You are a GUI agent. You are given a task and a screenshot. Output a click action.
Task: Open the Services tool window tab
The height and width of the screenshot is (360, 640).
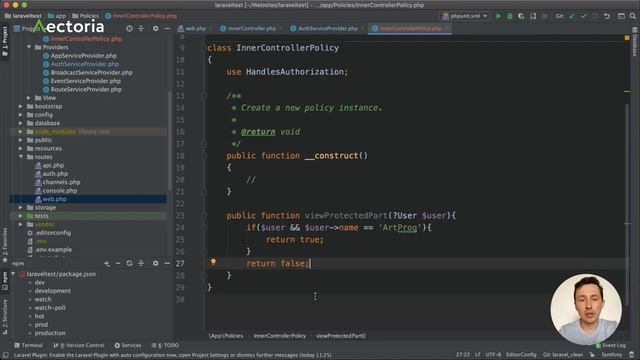[128, 345]
